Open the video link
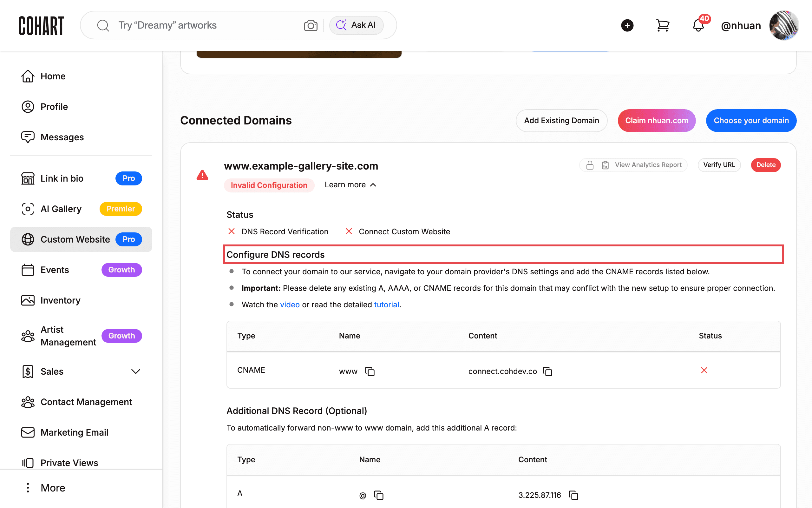The height and width of the screenshot is (508, 812). tap(290, 305)
